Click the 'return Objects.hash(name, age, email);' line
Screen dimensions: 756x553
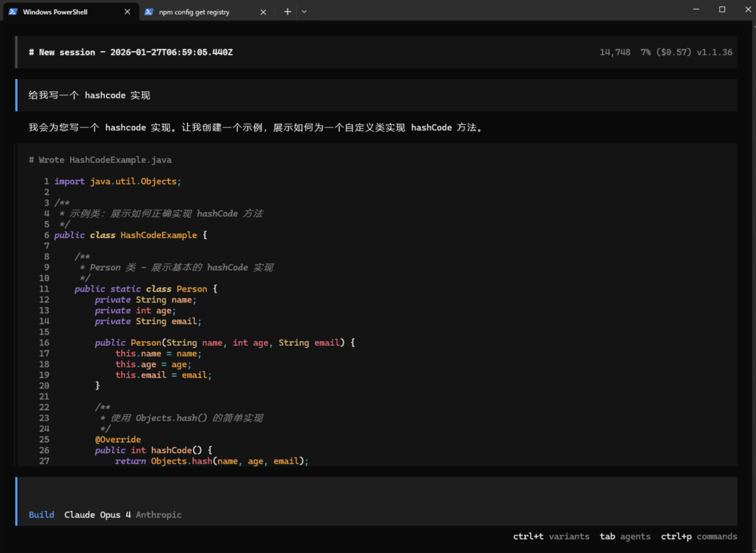212,461
